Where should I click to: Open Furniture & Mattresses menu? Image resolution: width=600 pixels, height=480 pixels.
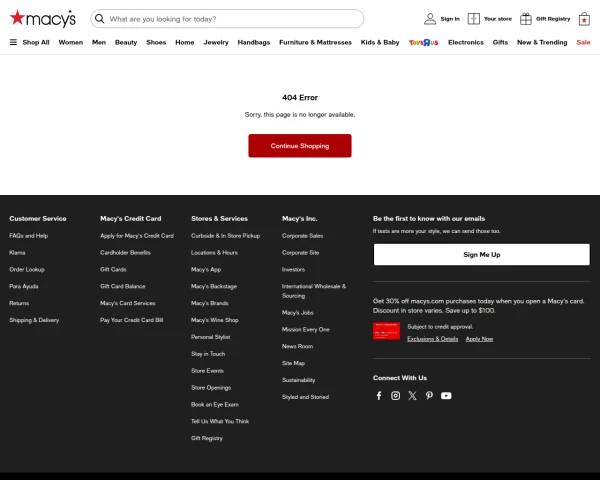point(315,42)
